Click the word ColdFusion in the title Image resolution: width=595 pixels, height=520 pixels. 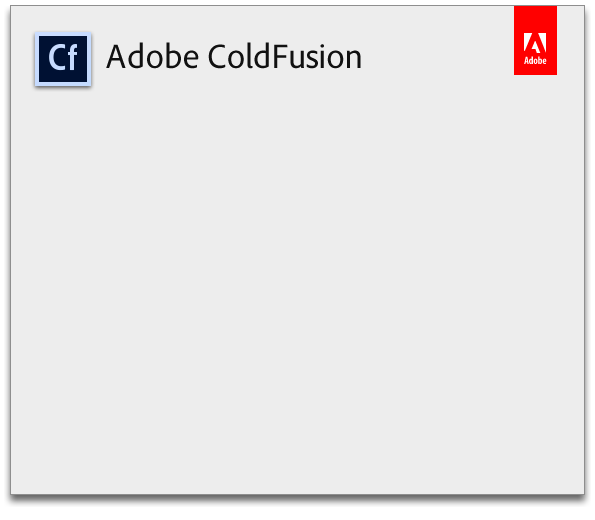(285, 57)
